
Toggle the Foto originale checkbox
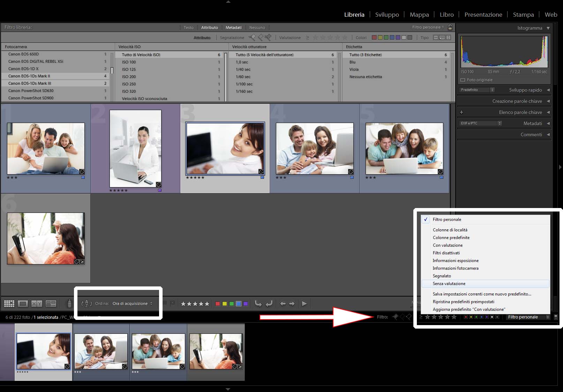(463, 80)
